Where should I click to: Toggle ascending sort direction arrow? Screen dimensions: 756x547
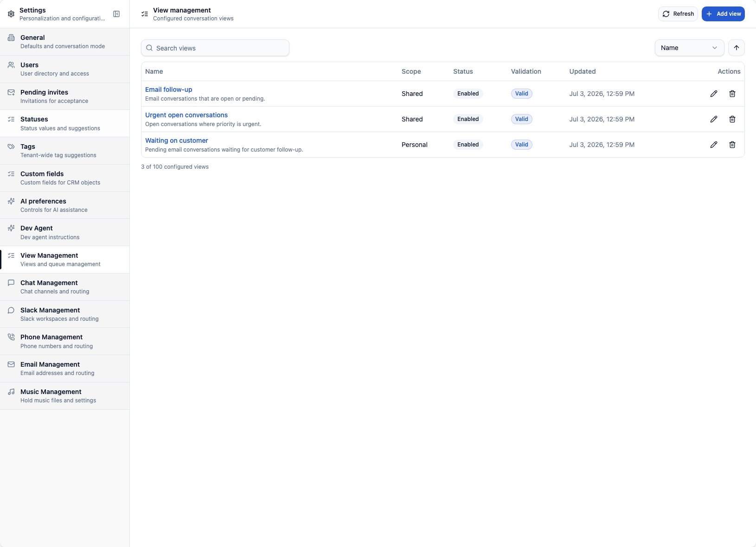[x=737, y=48]
